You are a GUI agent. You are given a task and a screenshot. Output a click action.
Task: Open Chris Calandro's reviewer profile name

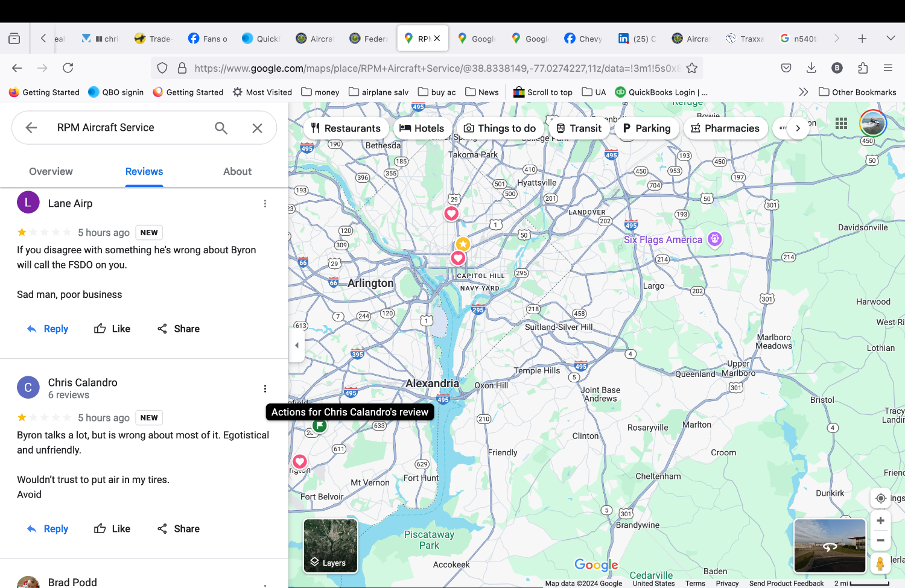(x=83, y=382)
